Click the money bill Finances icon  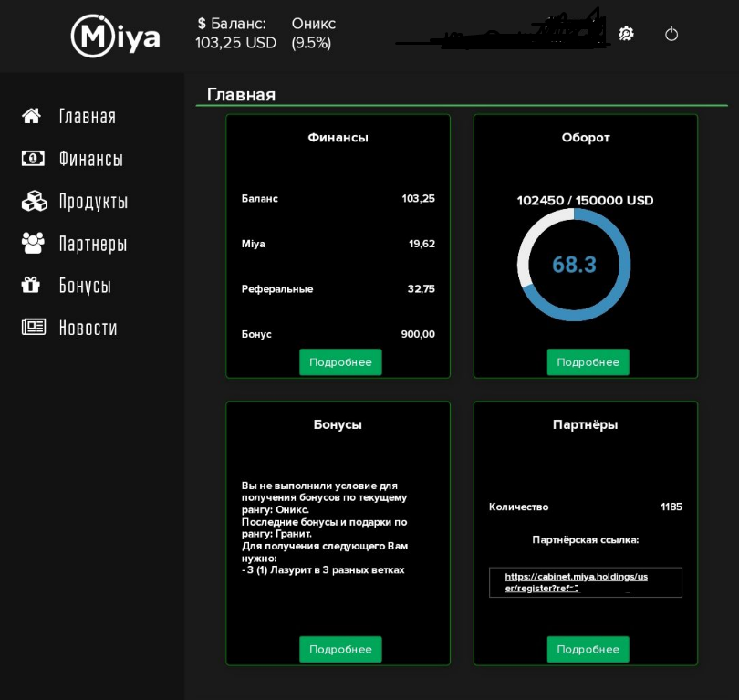pyautogui.click(x=33, y=159)
